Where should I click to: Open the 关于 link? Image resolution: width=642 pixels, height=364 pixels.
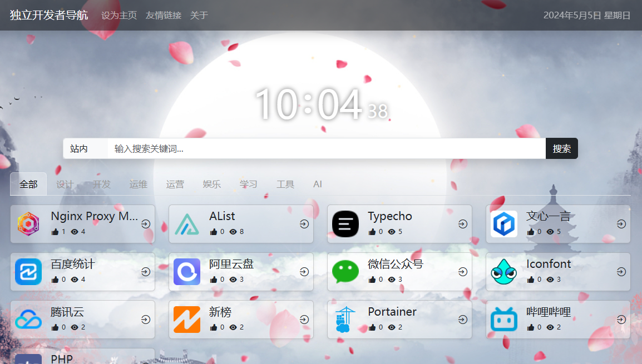pyautogui.click(x=199, y=15)
